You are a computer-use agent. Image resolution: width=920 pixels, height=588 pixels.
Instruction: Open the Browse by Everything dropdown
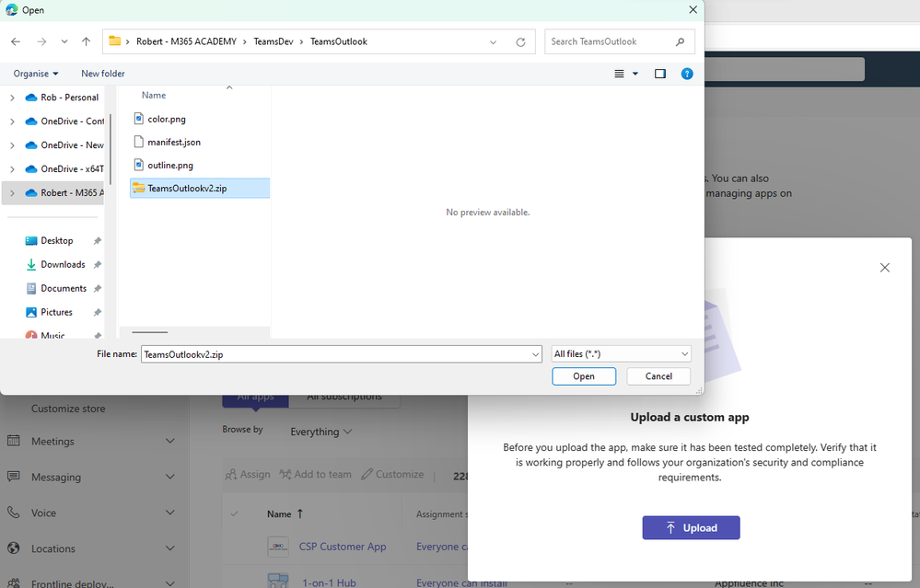pyautogui.click(x=321, y=432)
